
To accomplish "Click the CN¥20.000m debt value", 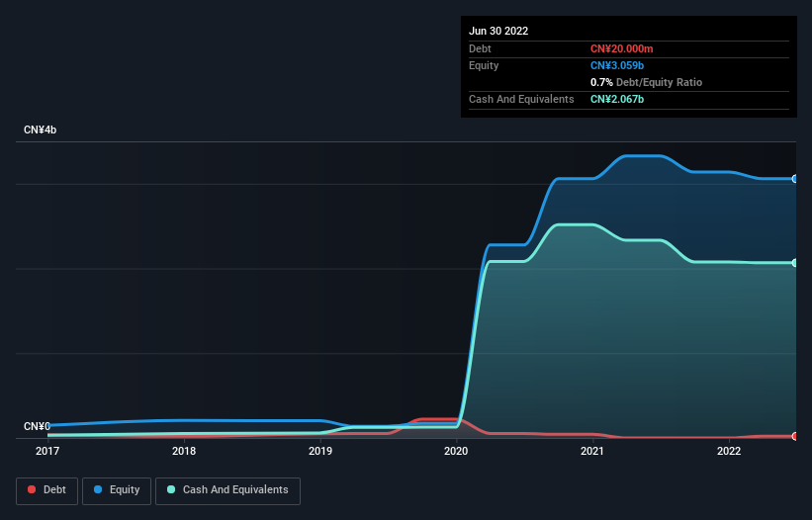I will coord(621,48).
